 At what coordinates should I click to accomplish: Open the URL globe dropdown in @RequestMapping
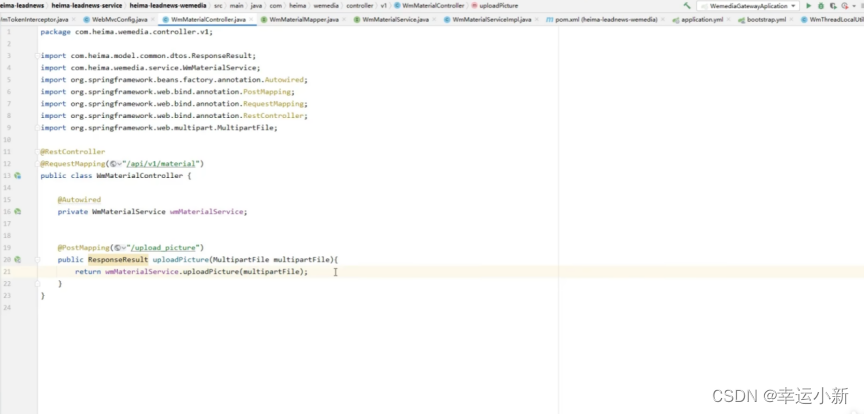tap(116, 164)
